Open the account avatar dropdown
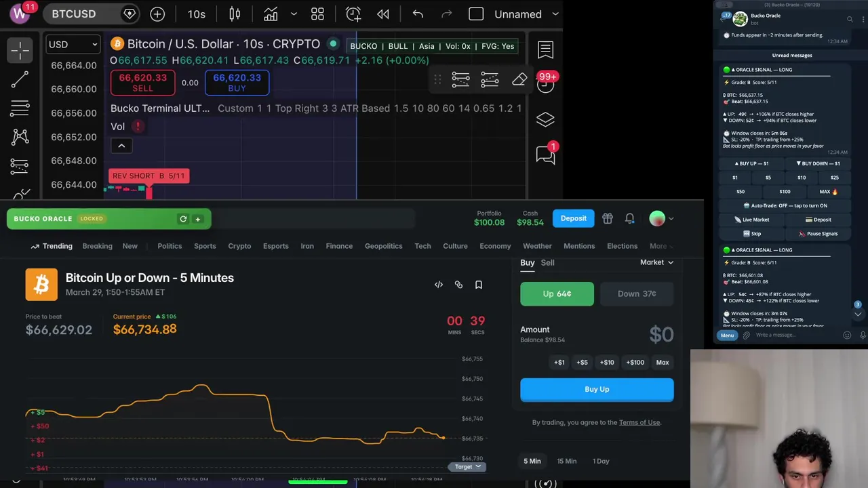The image size is (868, 488). [662, 218]
